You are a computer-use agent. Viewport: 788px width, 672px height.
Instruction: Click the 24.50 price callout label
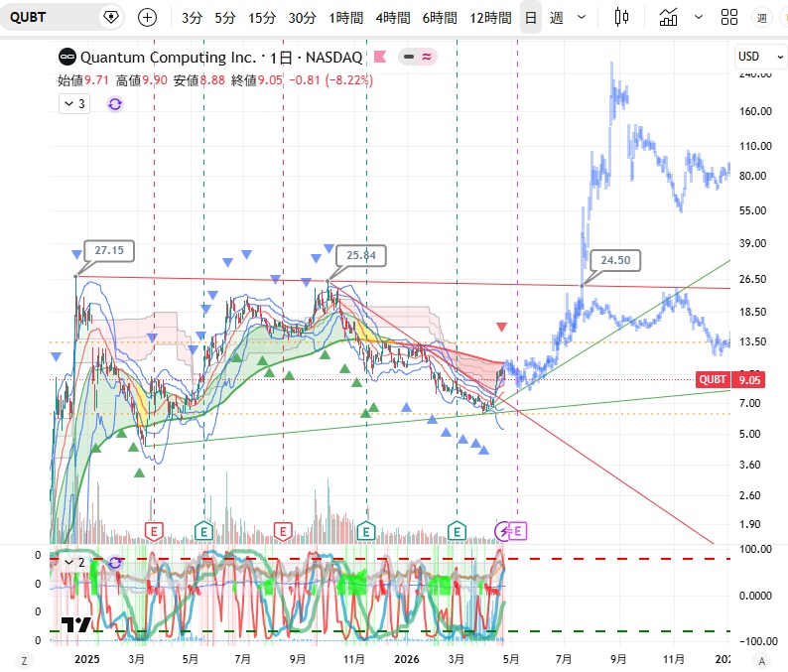(615, 260)
